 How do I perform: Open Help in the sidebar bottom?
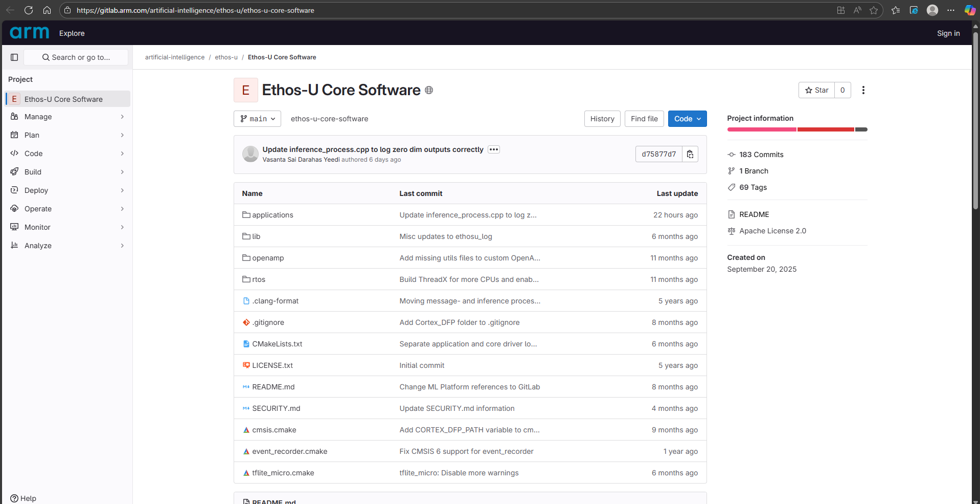coord(23,498)
